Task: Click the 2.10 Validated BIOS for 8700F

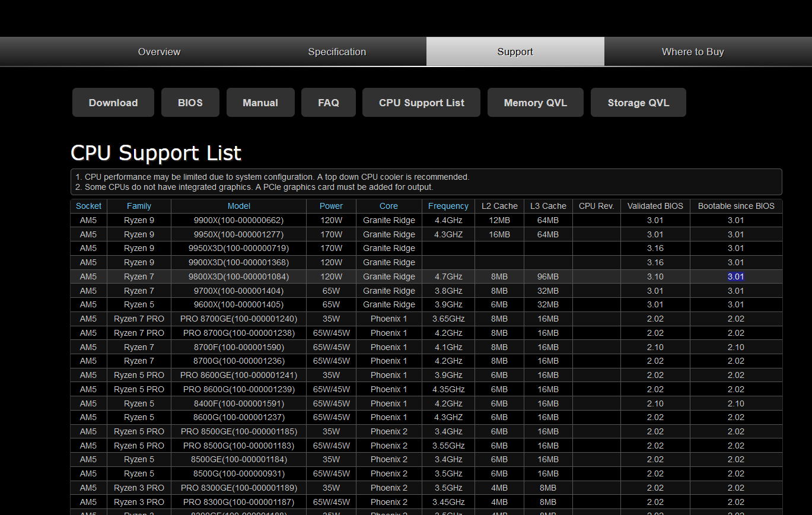Action: [x=655, y=347]
